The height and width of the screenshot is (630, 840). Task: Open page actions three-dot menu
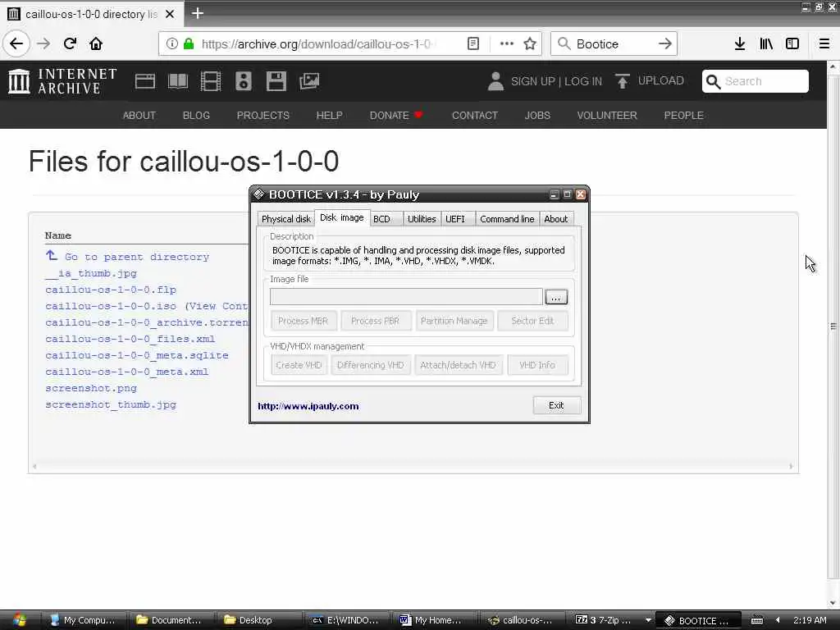[x=506, y=43]
